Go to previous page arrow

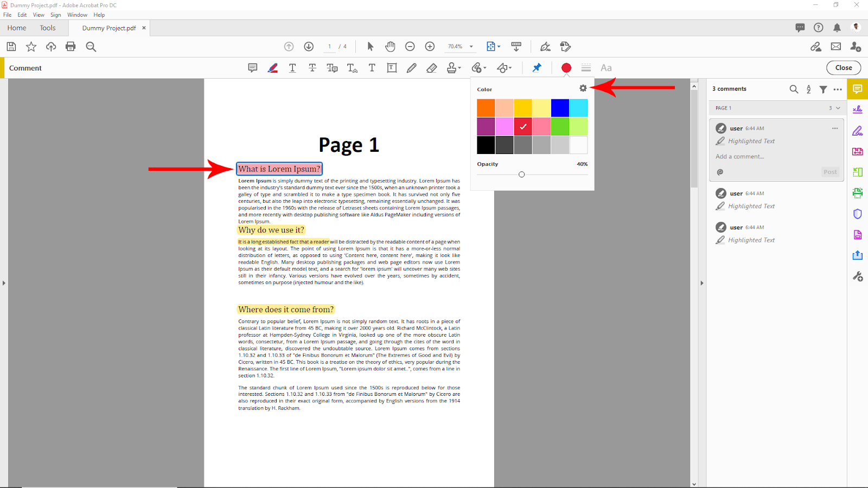point(289,47)
